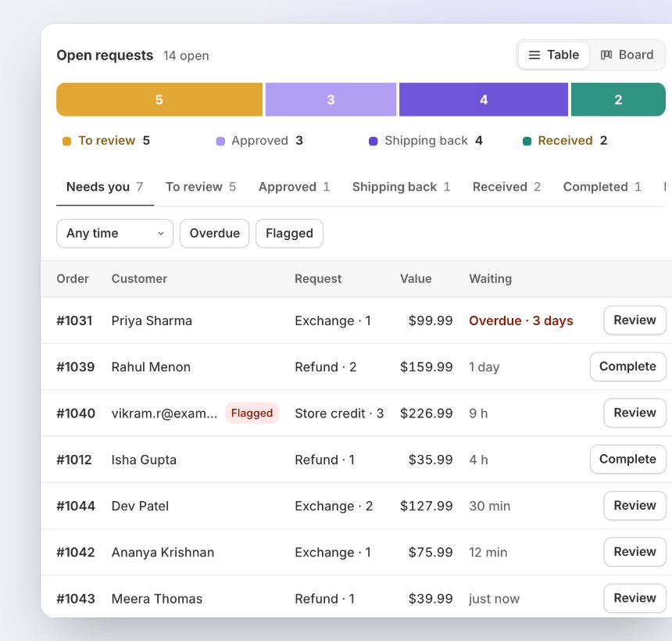Select order number #1031
672x641 pixels.
click(x=74, y=320)
